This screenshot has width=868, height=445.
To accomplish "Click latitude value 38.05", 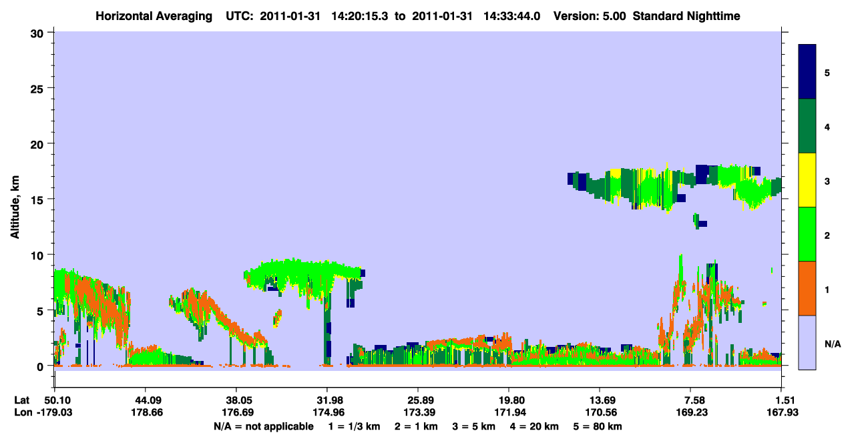I will click(x=236, y=400).
